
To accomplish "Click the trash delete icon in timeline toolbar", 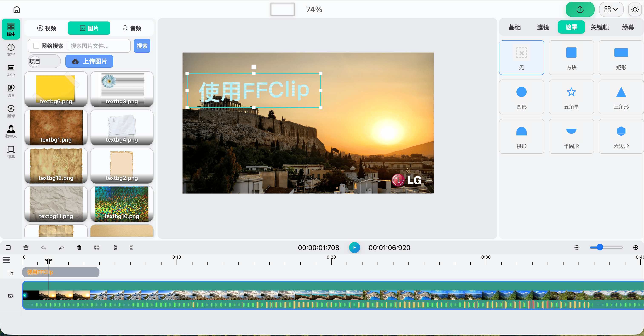I will tap(79, 247).
